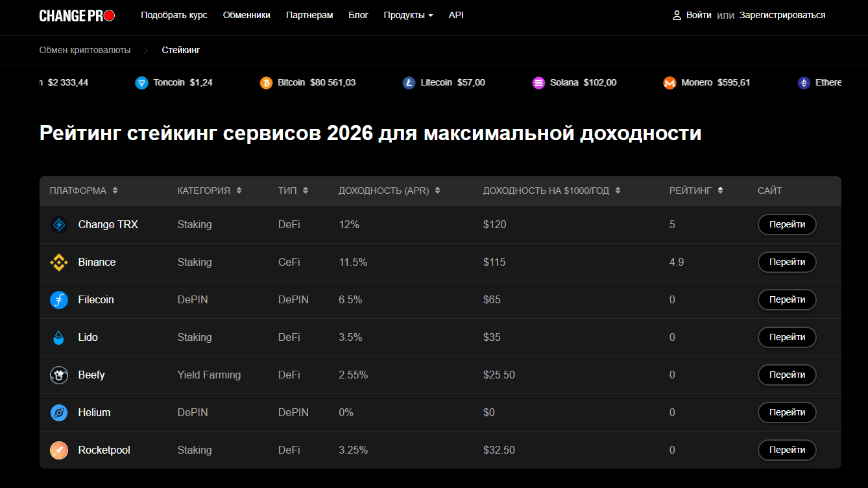Click the Change TRX platform logo
Screen dimensions: 868x488
click(x=59, y=225)
